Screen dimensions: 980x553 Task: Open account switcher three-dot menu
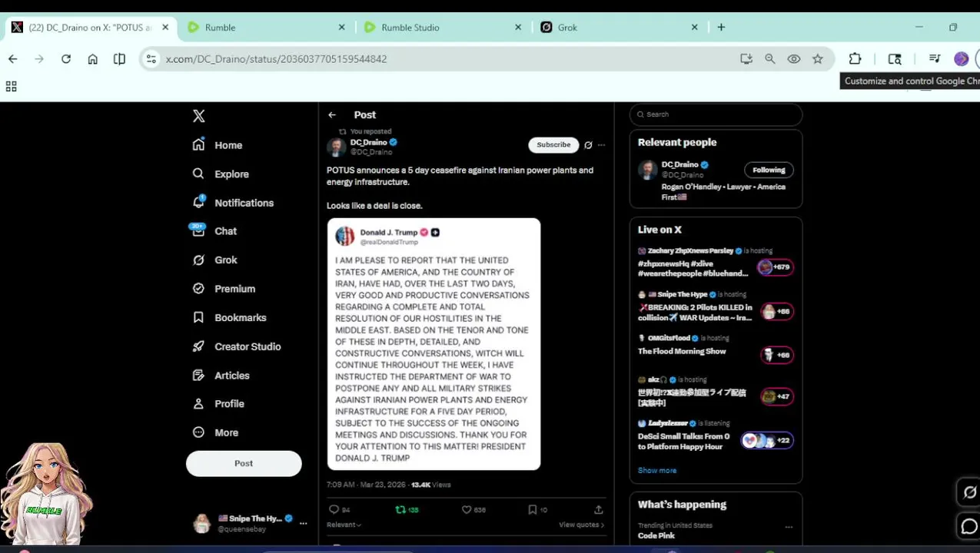click(303, 524)
